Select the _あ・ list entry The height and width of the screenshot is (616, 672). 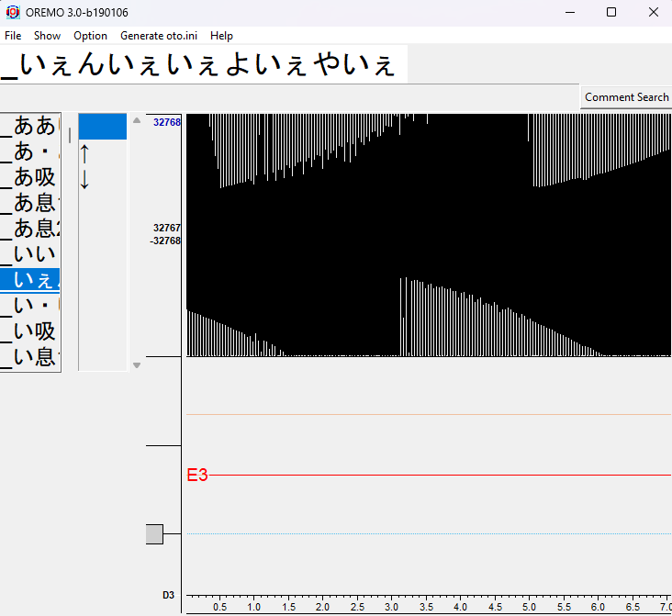point(30,151)
